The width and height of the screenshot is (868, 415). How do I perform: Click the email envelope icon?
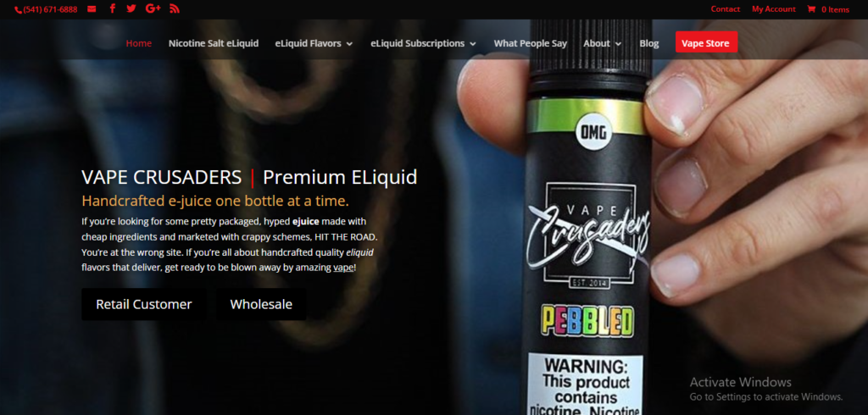point(92,8)
